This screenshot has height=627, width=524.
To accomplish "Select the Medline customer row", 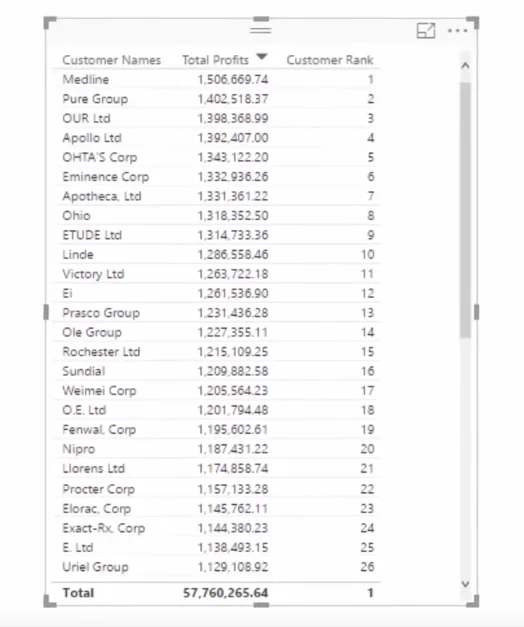I will [x=216, y=79].
